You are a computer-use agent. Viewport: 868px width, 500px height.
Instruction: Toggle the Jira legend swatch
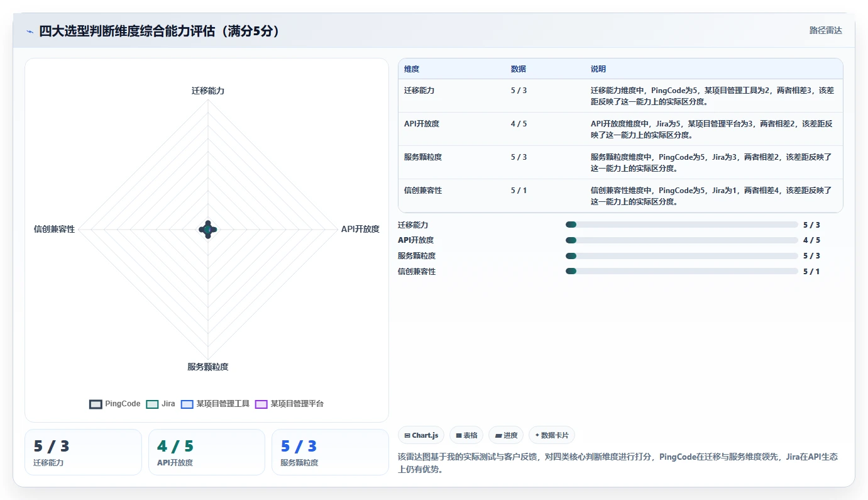tap(152, 404)
